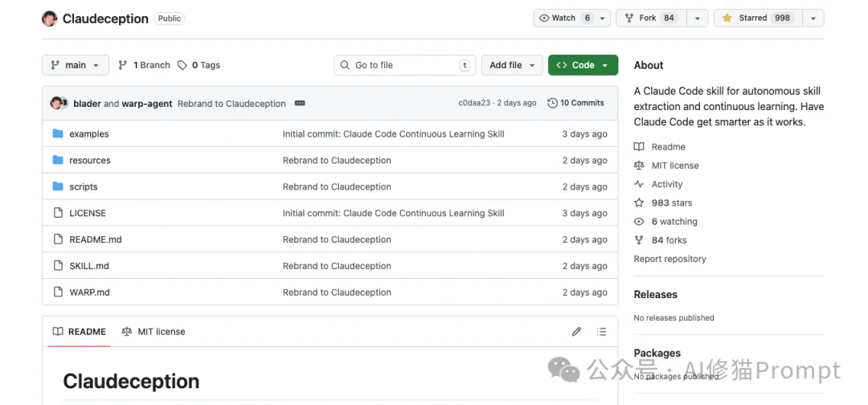Expand the main branch dropdown
This screenshot has width=868, height=405.
75,65
